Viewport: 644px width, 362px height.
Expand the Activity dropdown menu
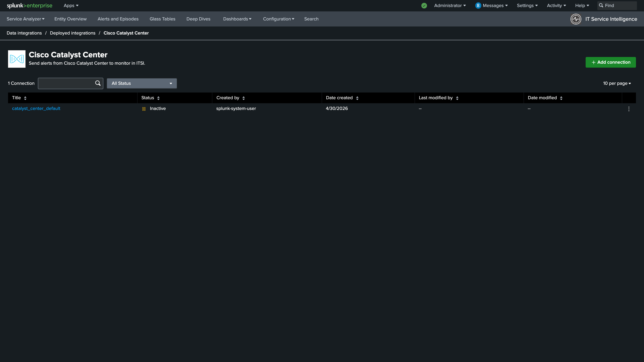pos(556,6)
